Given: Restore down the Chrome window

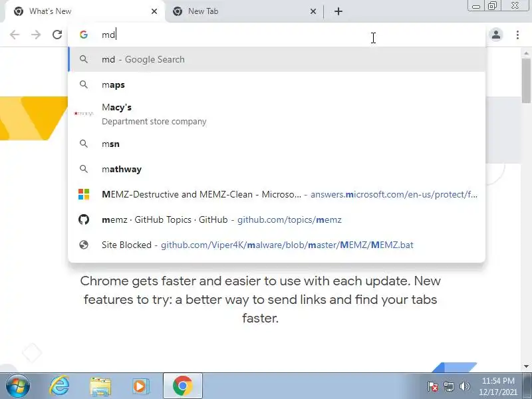Looking at the screenshot, I should click(x=492, y=6).
